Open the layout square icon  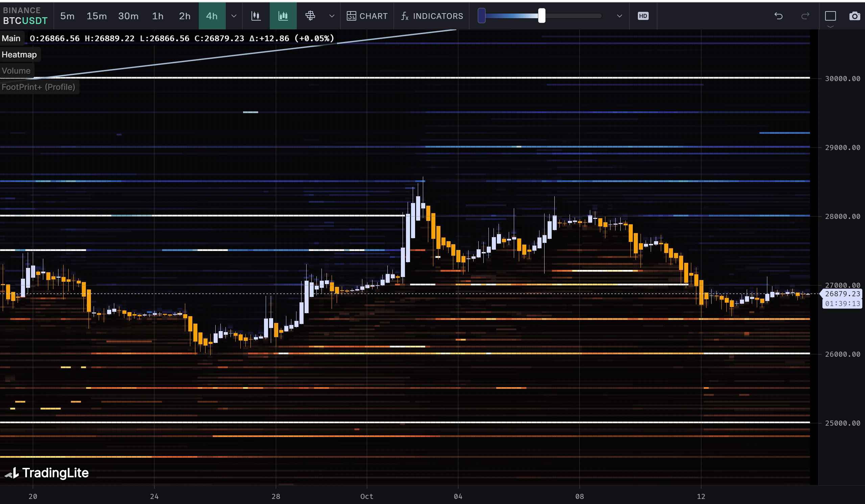[x=830, y=16]
